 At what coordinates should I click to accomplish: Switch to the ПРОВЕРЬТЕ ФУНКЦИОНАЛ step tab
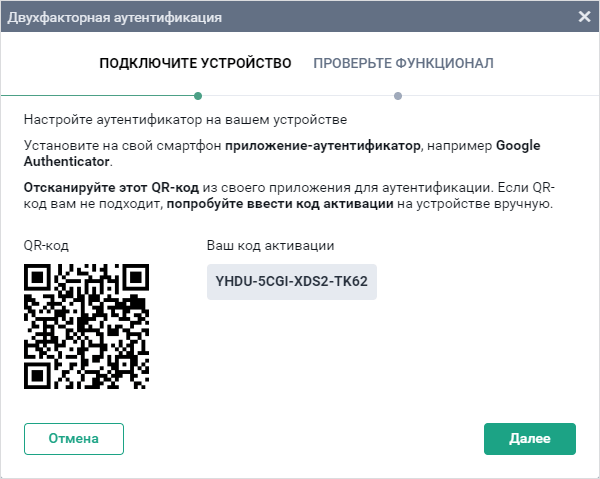coord(403,63)
